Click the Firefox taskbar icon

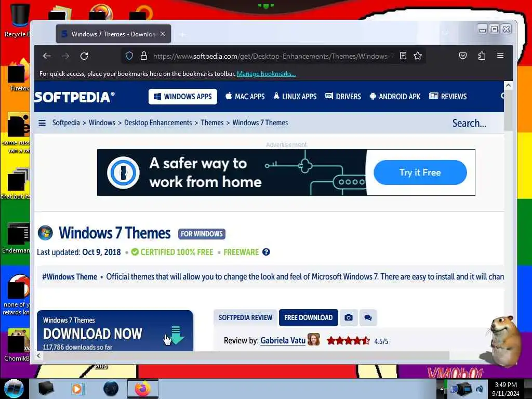coord(143,389)
